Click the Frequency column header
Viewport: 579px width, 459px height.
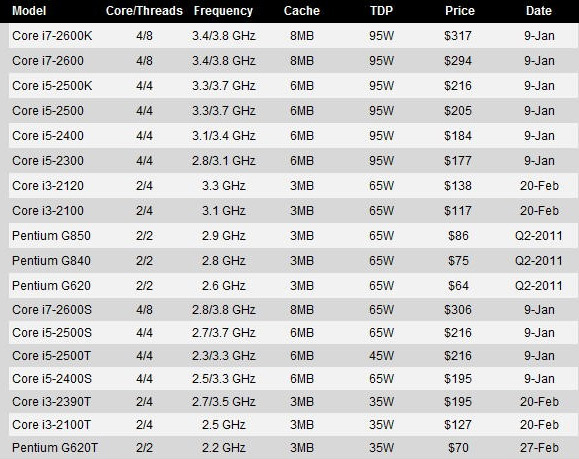[223, 11]
